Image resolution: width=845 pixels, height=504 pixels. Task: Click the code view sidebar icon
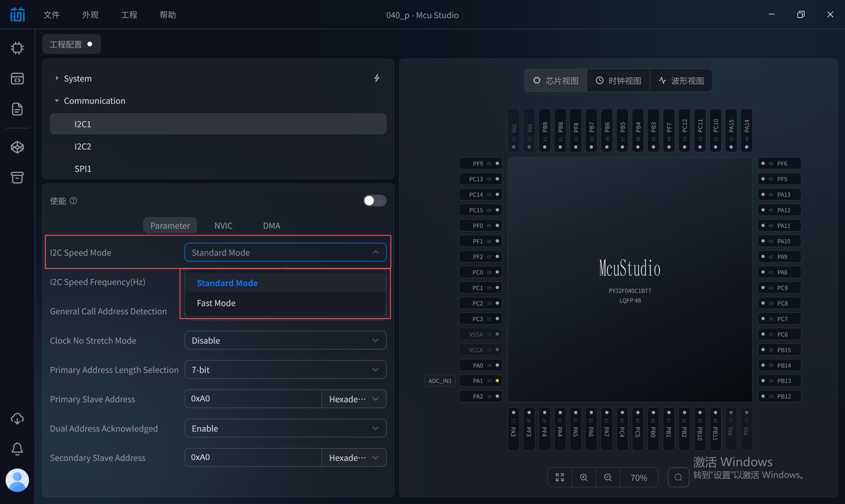[x=17, y=79]
